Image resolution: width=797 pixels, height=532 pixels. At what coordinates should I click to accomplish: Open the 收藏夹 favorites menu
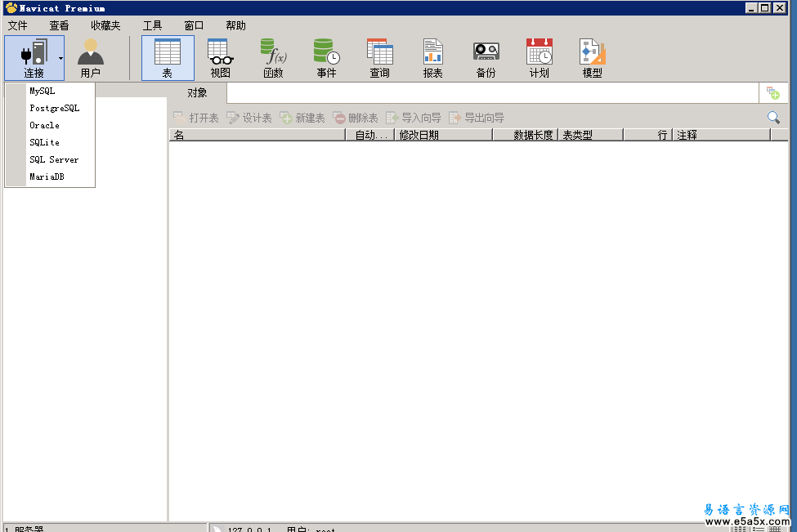105,25
